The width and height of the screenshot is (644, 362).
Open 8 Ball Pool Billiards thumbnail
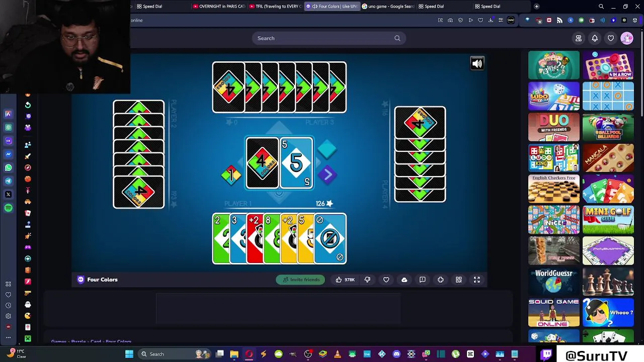point(608,127)
